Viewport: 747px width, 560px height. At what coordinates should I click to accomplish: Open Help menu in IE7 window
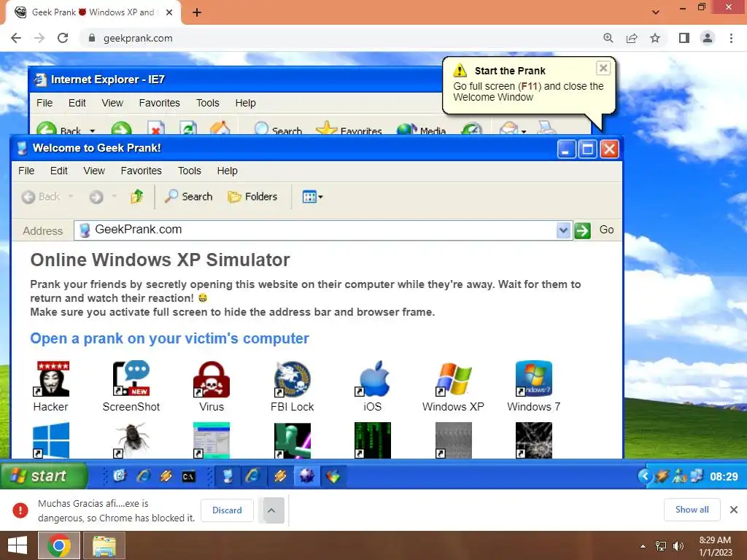tap(245, 103)
